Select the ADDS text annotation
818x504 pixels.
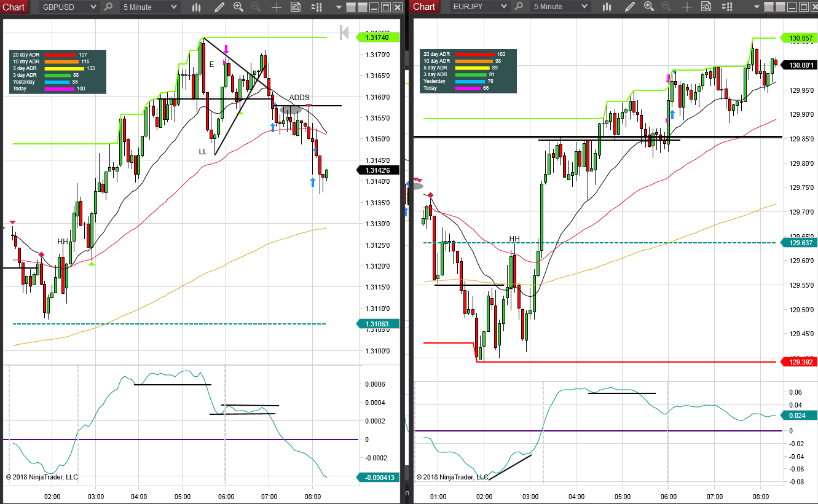click(299, 98)
